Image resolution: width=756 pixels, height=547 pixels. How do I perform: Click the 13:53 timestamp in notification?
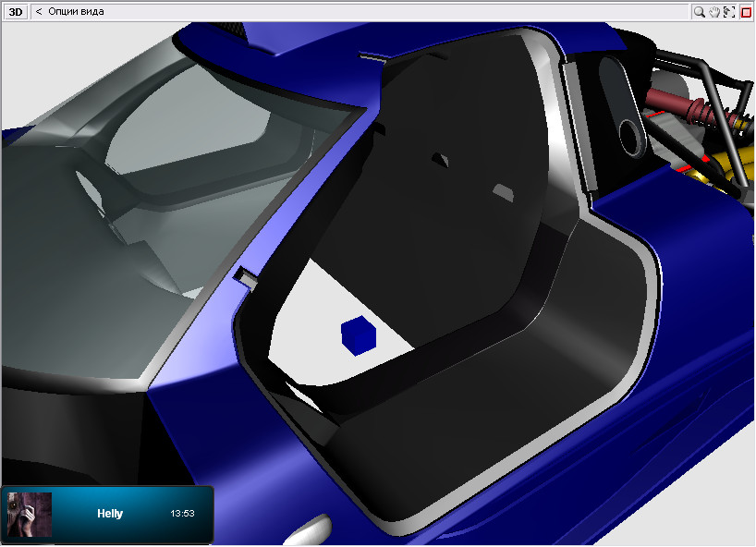[x=182, y=513]
